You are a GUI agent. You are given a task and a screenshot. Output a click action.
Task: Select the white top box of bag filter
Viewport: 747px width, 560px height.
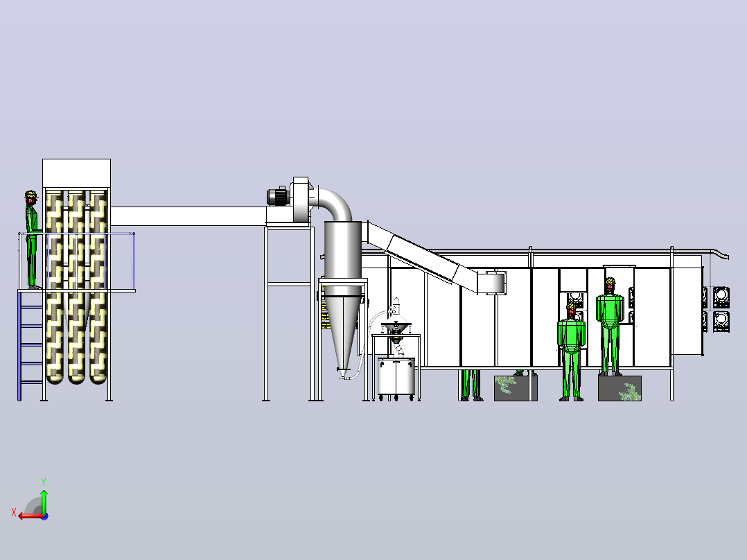tap(77, 173)
